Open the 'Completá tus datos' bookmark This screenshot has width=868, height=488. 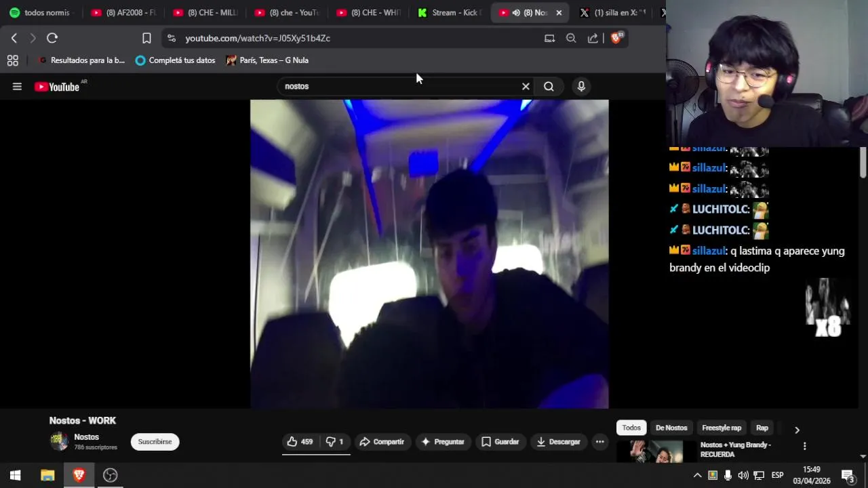tap(175, 60)
